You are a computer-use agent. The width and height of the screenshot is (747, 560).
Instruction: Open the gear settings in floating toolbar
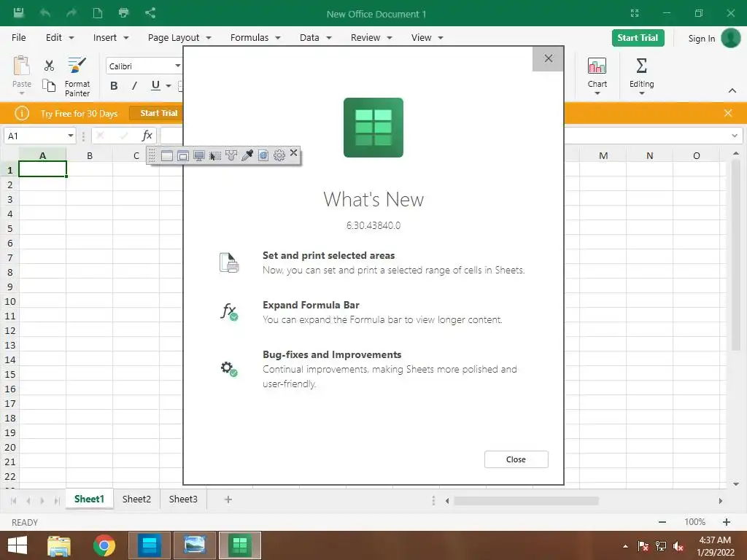click(x=279, y=155)
